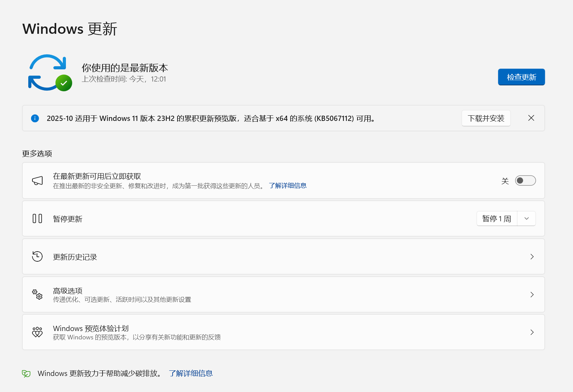Click the 2025-10 cumulative update preview message
This screenshot has width=573, height=392.
pos(211,118)
